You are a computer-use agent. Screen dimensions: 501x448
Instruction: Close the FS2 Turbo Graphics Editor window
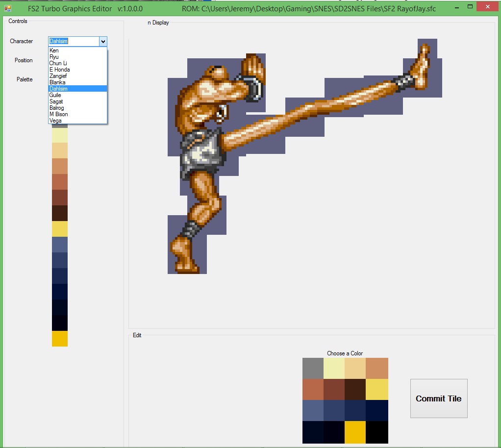coord(488,6)
